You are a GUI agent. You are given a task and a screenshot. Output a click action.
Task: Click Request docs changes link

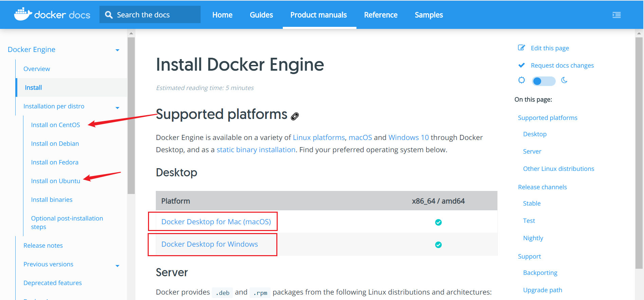point(562,66)
